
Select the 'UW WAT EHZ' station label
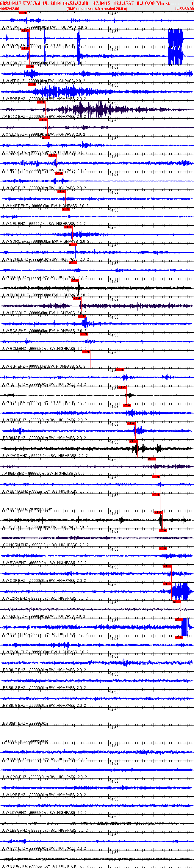point(15,188)
